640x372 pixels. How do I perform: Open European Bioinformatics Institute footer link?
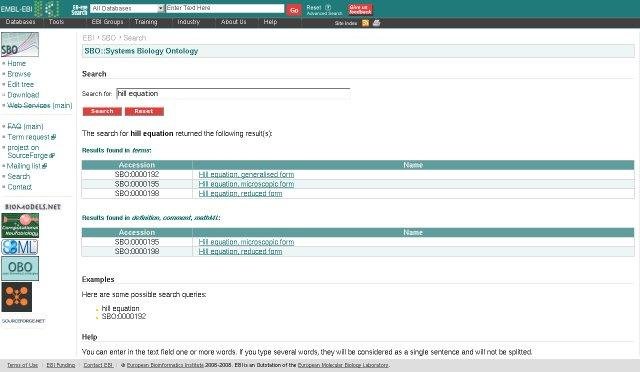[165, 365]
